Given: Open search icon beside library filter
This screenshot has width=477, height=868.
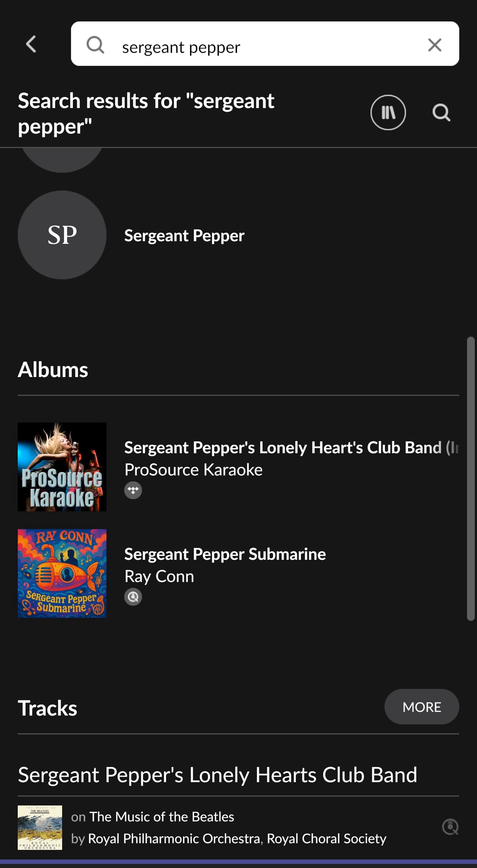Looking at the screenshot, I should pyautogui.click(x=441, y=112).
